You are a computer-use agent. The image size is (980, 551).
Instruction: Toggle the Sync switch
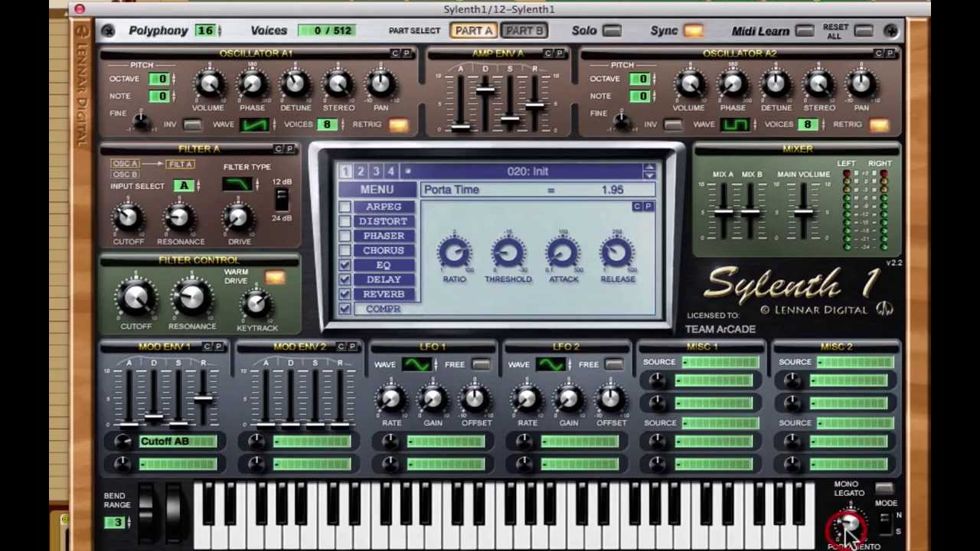point(693,31)
